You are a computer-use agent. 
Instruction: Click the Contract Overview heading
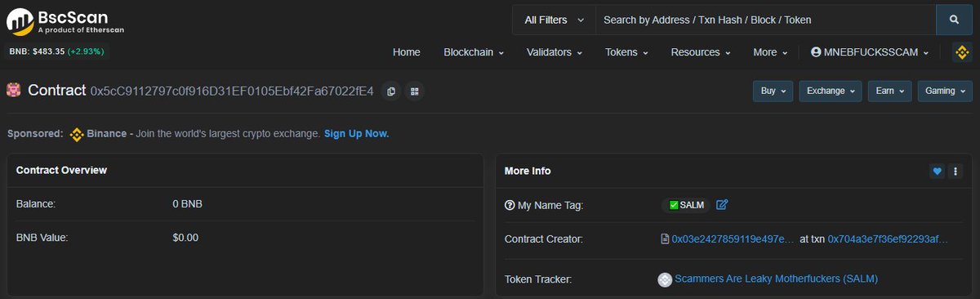coord(62,171)
